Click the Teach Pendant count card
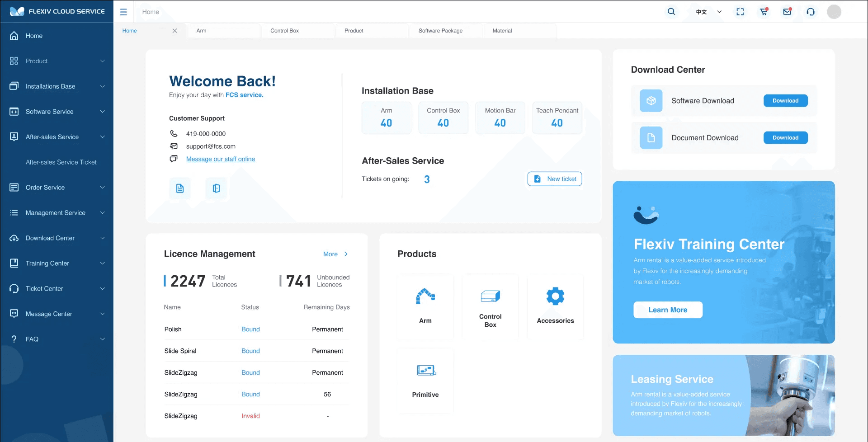Viewport: 868px width, 442px height. 557,118
